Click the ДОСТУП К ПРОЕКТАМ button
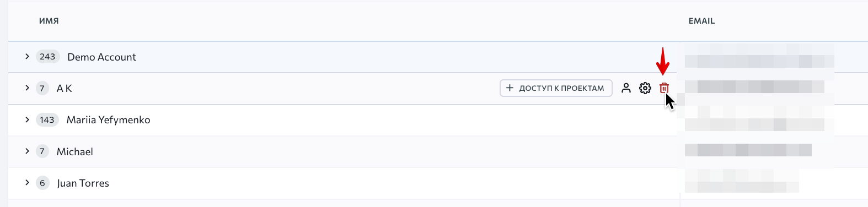The image size is (868, 207). tap(556, 88)
